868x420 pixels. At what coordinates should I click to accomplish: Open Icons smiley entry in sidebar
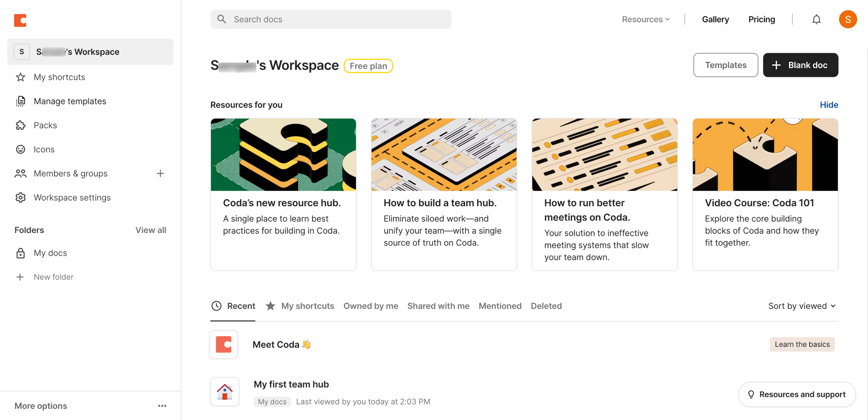pyautogui.click(x=21, y=149)
